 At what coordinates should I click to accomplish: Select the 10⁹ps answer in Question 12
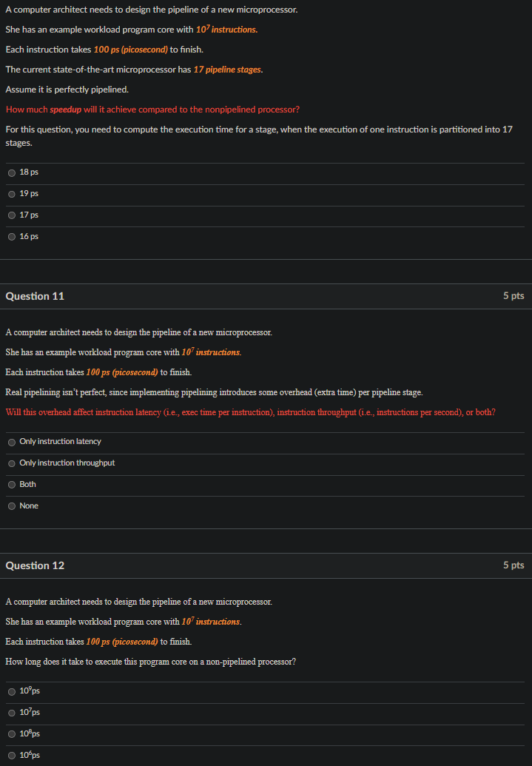[12, 691]
